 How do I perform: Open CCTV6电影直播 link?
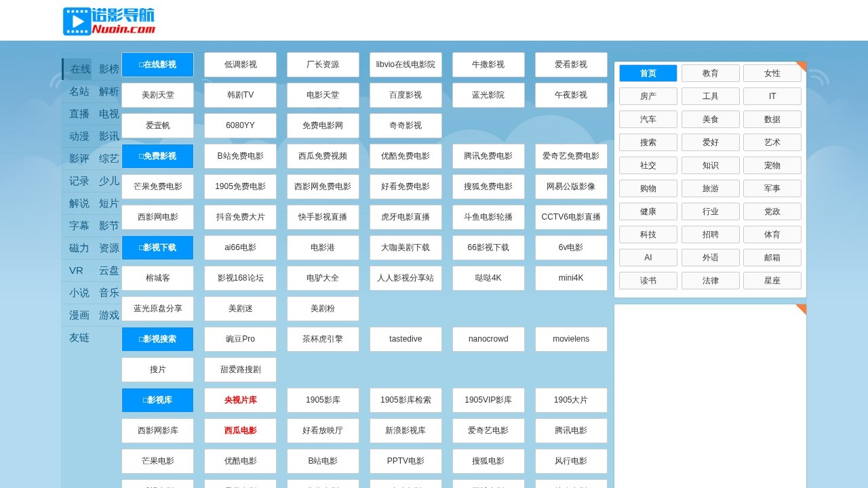(571, 218)
